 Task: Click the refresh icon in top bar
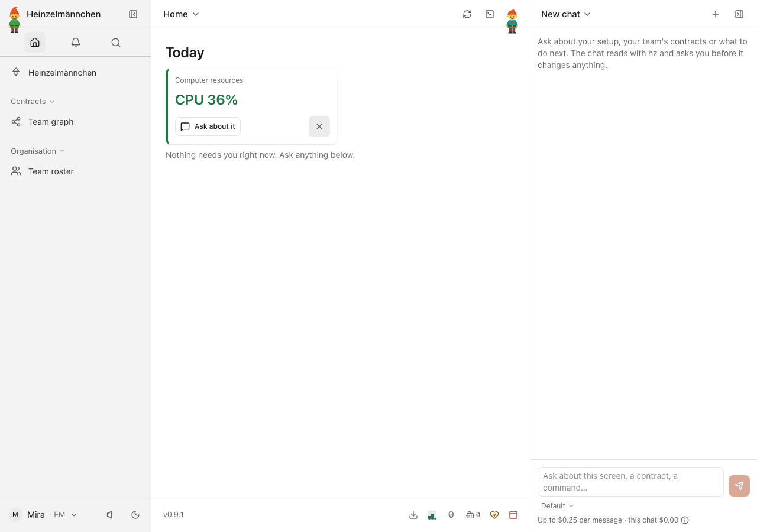[x=467, y=14]
